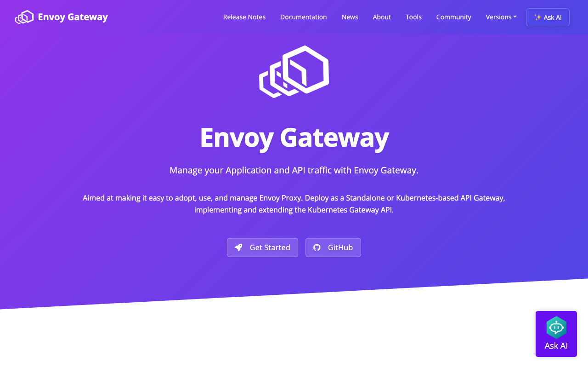Click the Envoy Gateway logo icon in navbar
This screenshot has height=368, width=588.
(x=24, y=17)
